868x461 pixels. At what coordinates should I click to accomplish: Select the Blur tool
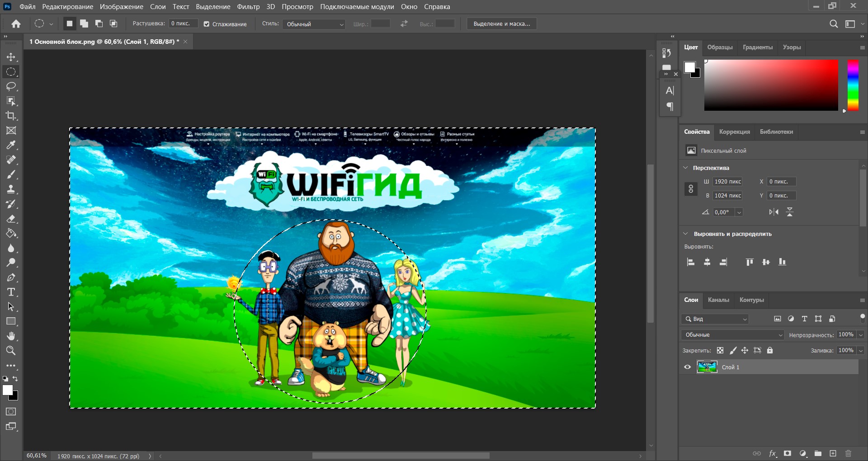pyautogui.click(x=11, y=248)
